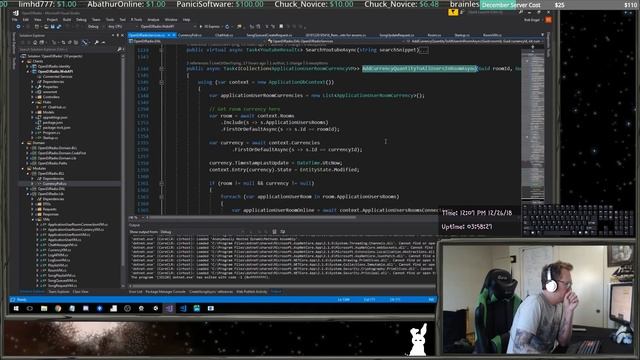Viewport: 640px width, 360px height.
Task: Open the Build menu
Action: click(x=67, y=20)
